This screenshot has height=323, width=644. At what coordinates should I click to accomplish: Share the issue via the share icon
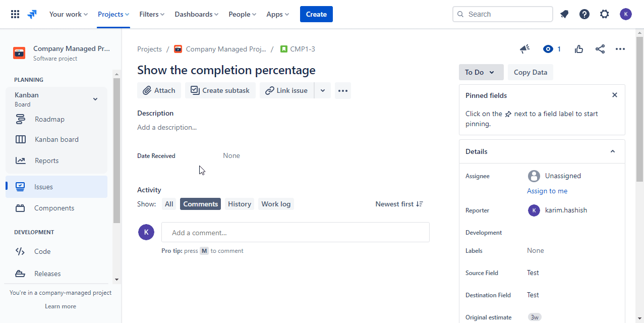600,49
